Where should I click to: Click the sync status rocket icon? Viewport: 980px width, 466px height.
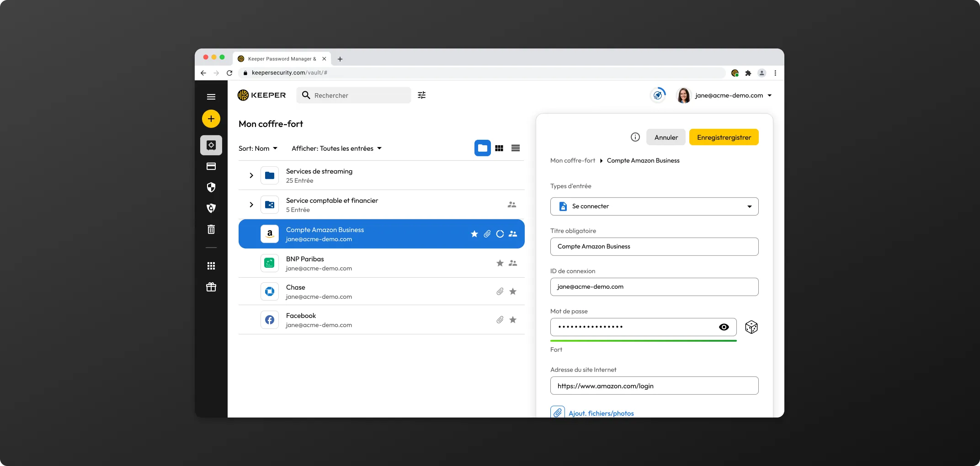tap(658, 95)
